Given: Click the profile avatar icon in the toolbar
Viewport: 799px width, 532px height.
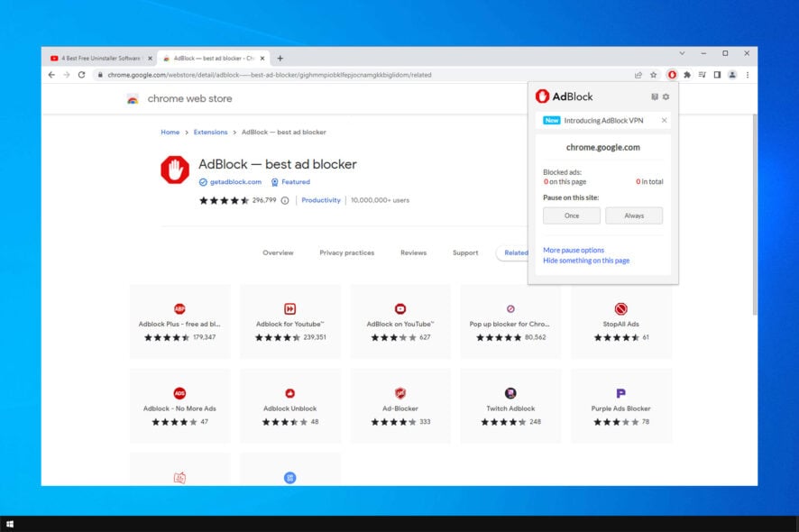Looking at the screenshot, I should [732, 75].
